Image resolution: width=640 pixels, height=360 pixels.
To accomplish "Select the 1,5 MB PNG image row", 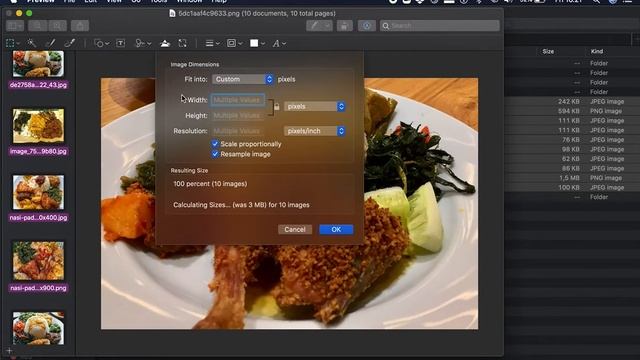I will point(572,178).
